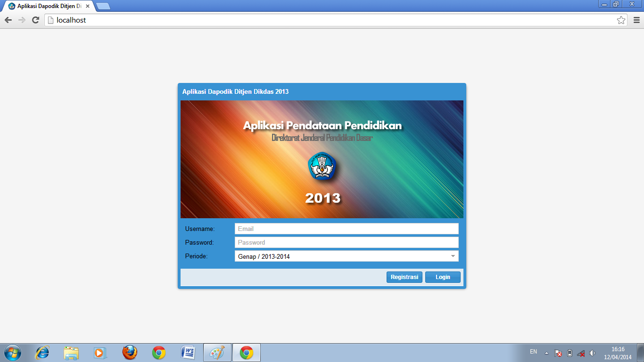Click the 'Aplikasi Dapodik Ditjen Dikdas 2013' panel title
Screen dimensions: 644x362
point(235,91)
